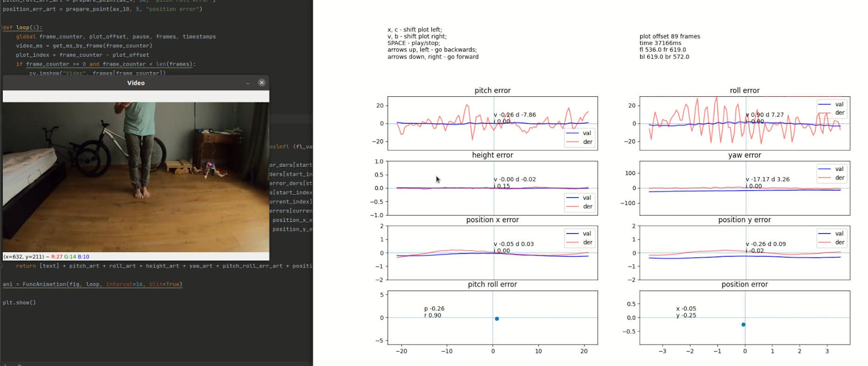
Task: Click the der entry in height error legend
Action: [x=587, y=207]
